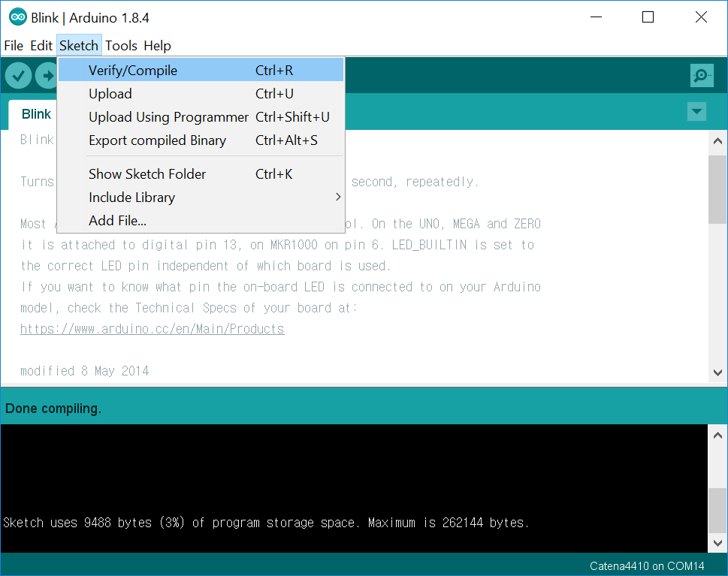The width and height of the screenshot is (728, 576).
Task: Click console scrollbar down arrow
Action: click(717, 543)
